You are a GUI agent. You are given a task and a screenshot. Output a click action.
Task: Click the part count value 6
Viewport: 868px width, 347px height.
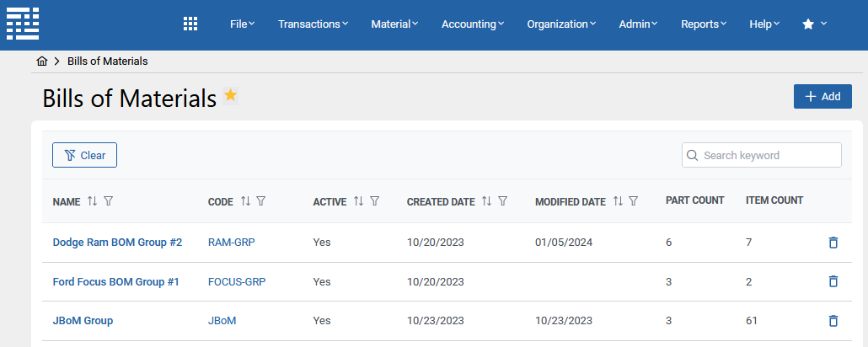click(669, 243)
